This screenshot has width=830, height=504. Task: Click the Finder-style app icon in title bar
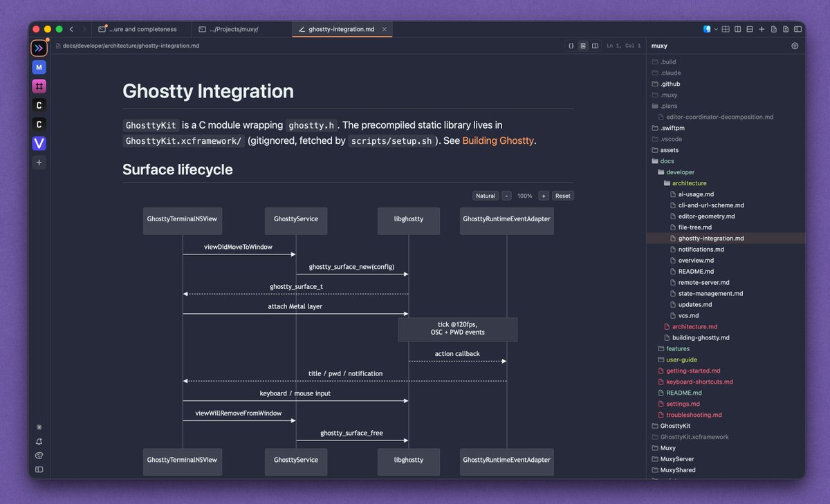click(708, 29)
